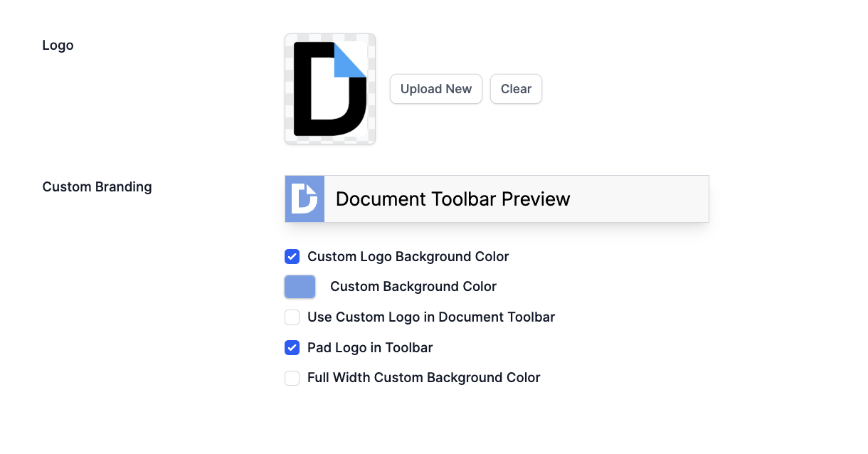Click the empty gray area of the toolbar preview
This screenshot has width=868, height=454.
tap(639, 199)
